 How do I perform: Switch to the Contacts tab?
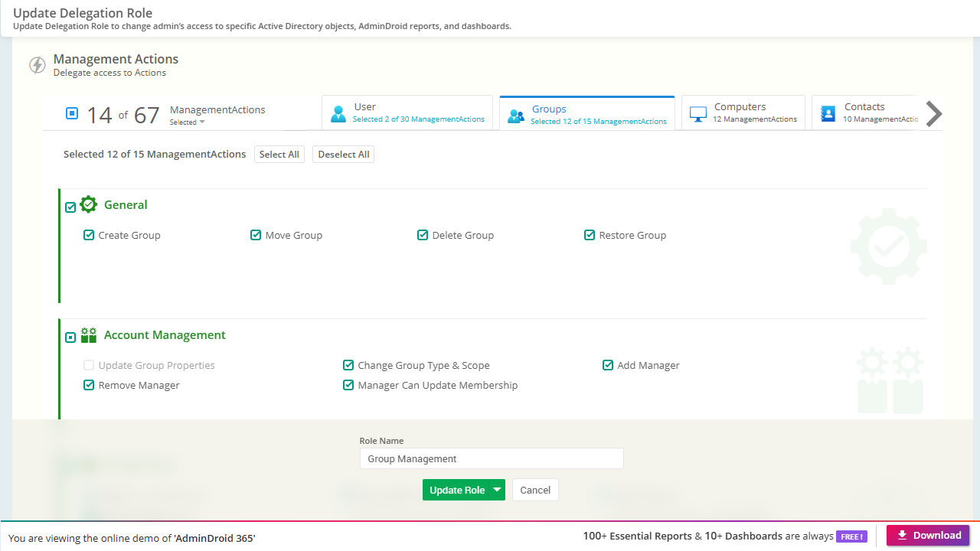(x=865, y=113)
